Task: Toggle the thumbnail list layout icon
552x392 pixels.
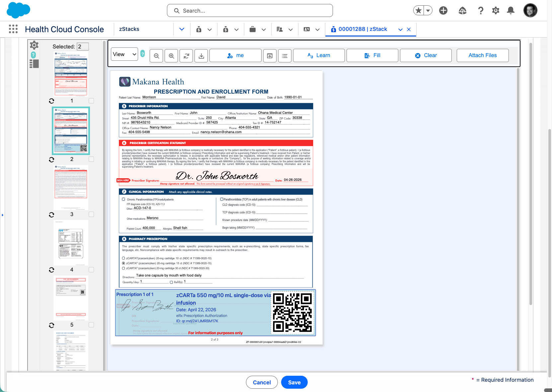Action: (x=34, y=64)
